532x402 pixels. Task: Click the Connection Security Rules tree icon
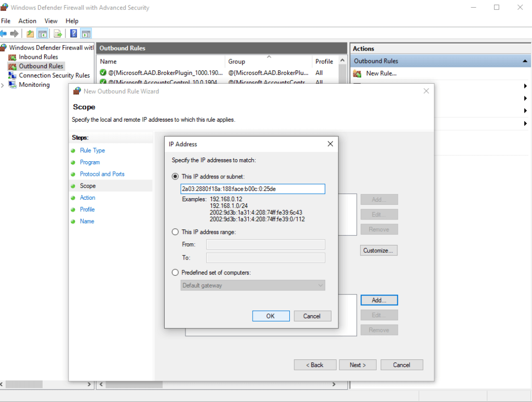coord(12,75)
